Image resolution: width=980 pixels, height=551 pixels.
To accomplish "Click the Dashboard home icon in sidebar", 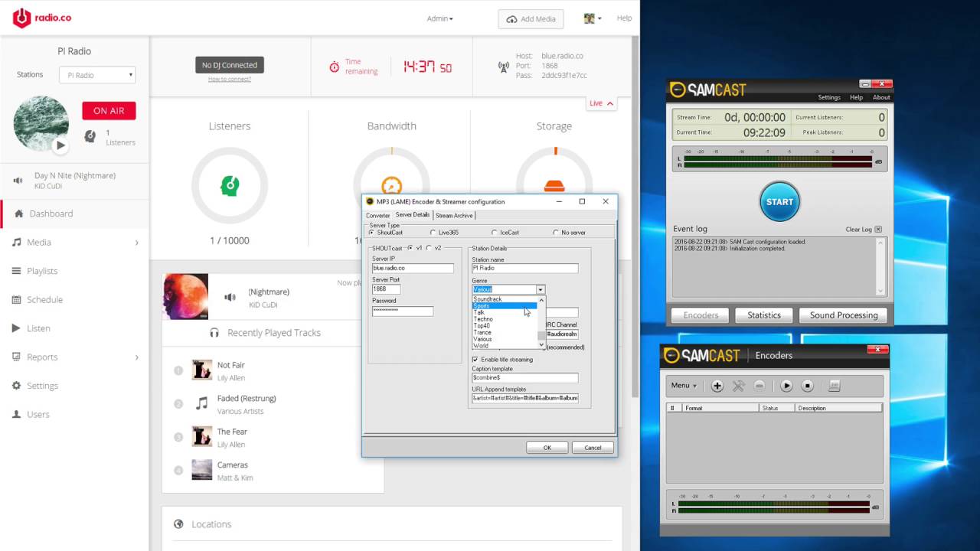I will 19,214.
